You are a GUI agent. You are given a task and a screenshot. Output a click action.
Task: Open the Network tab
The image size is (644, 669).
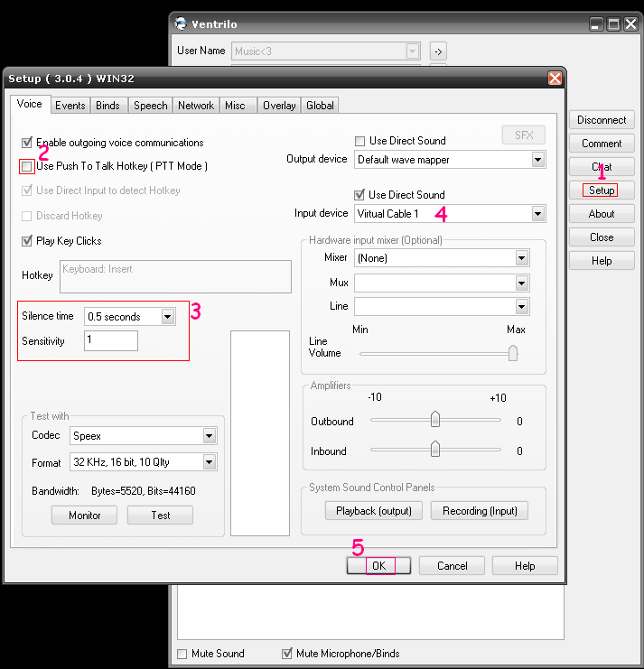pyautogui.click(x=196, y=106)
